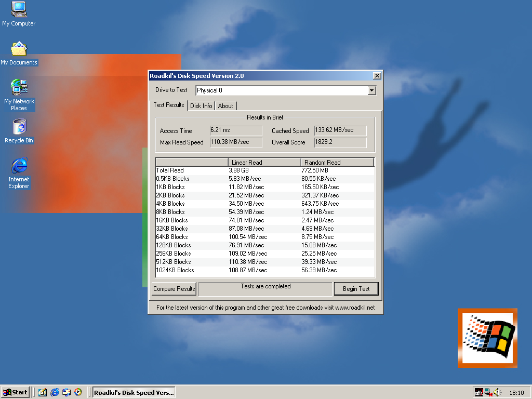Click the Compare Results button
532x399 pixels.
pyautogui.click(x=174, y=289)
